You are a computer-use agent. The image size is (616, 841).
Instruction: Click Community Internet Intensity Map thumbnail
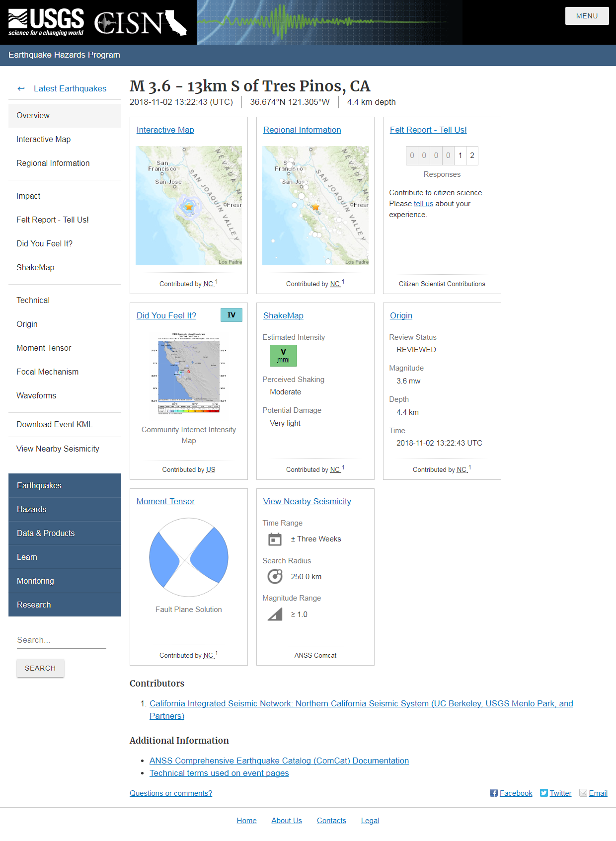click(x=189, y=374)
